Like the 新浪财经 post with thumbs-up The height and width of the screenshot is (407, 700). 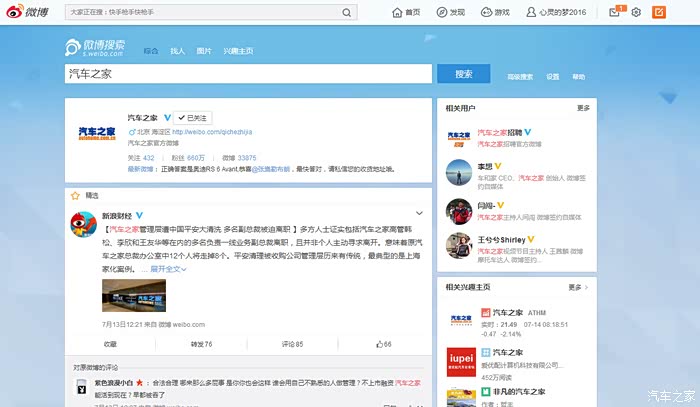point(381,344)
